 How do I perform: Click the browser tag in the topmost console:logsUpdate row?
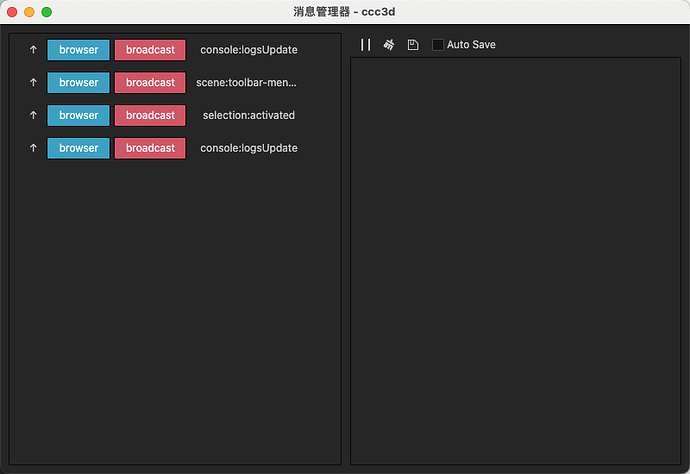(78, 50)
